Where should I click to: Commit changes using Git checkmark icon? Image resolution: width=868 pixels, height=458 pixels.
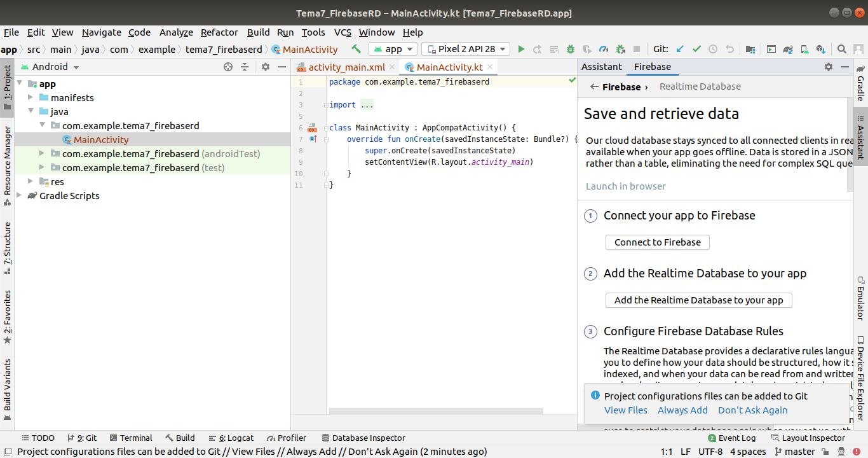(x=696, y=49)
